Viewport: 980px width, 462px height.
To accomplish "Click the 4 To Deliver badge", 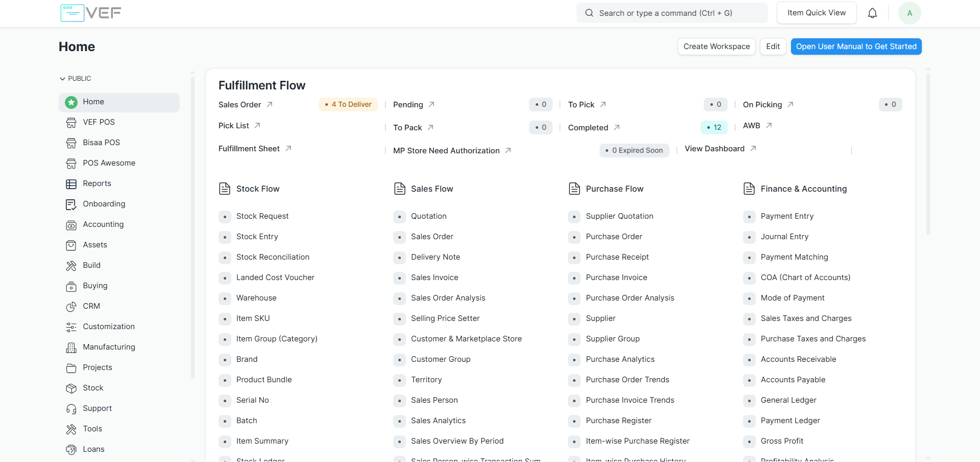I will coord(348,104).
